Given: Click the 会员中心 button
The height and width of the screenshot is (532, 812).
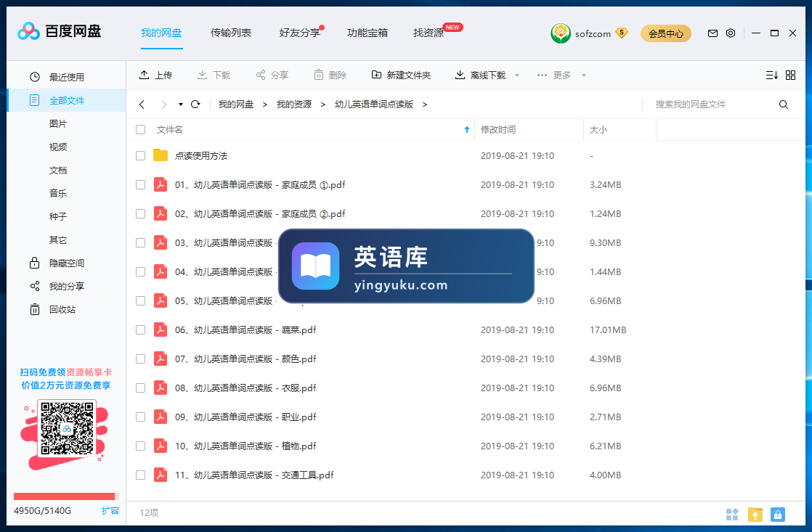Looking at the screenshot, I should pos(666,33).
